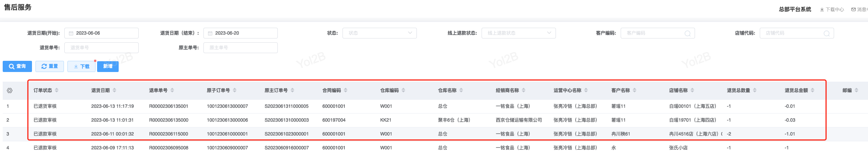Screen dimensions: 868x154
Task: Click the calendar icon in 退货日期(开始) field
Action: (x=71, y=33)
